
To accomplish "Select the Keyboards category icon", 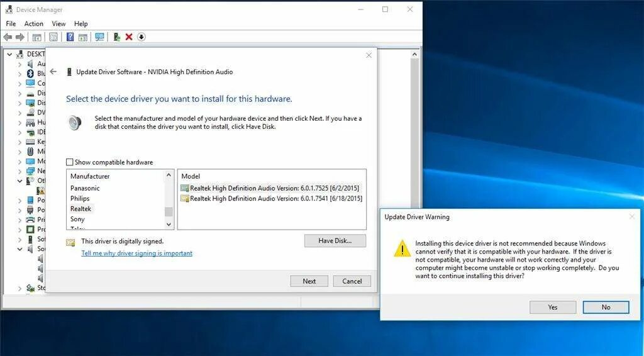I will click(x=30, y=142).
